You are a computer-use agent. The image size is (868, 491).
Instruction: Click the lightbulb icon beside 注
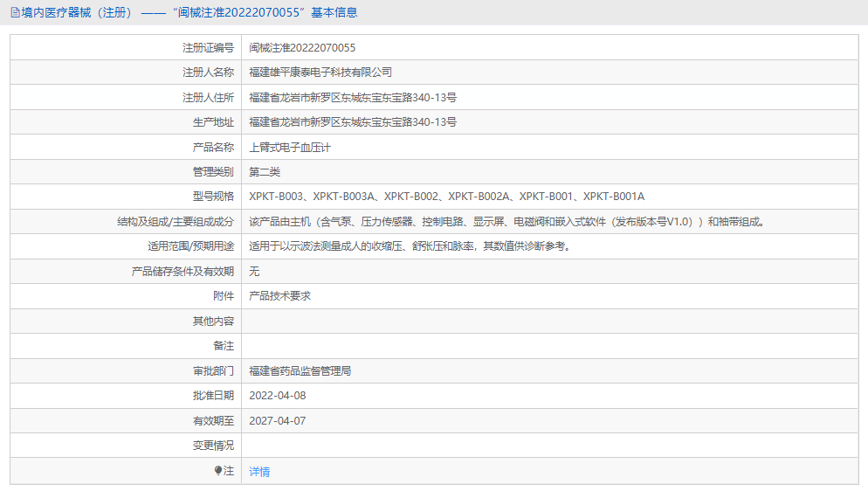click(218, 471)
